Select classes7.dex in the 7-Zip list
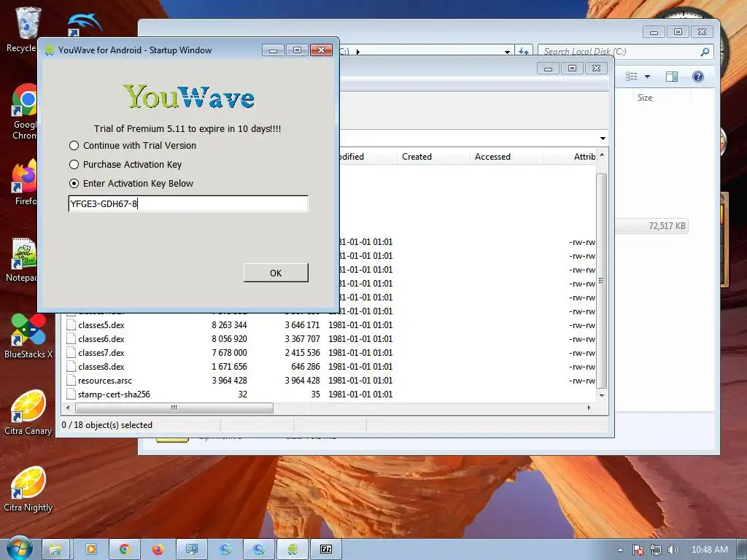The height and width of the screenshot is (560, 747). click(x=101, y=353)
